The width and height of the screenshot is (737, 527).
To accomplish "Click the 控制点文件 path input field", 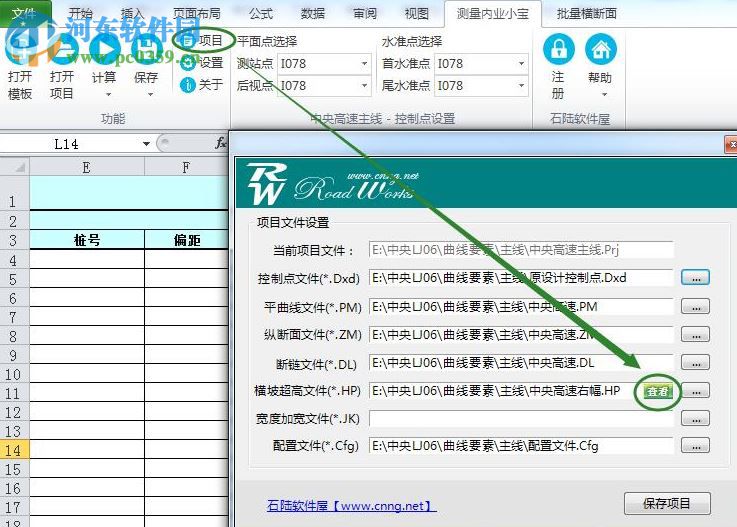I will 521,278.
